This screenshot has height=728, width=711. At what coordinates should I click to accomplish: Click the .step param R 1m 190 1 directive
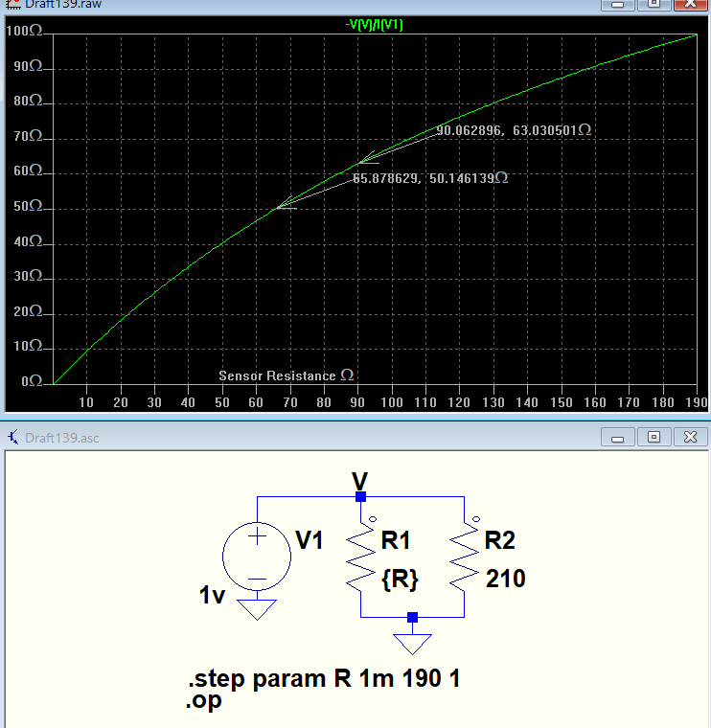tap(324, 679)
